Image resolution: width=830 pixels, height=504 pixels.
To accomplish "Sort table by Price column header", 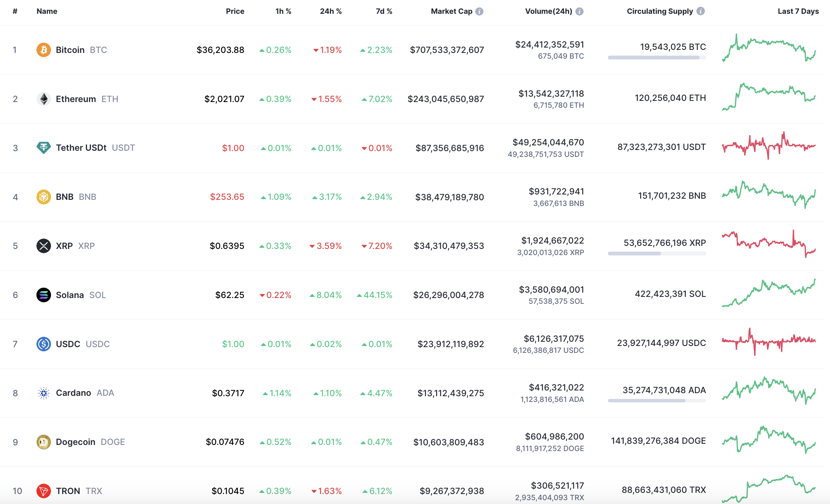I will 235,12.
